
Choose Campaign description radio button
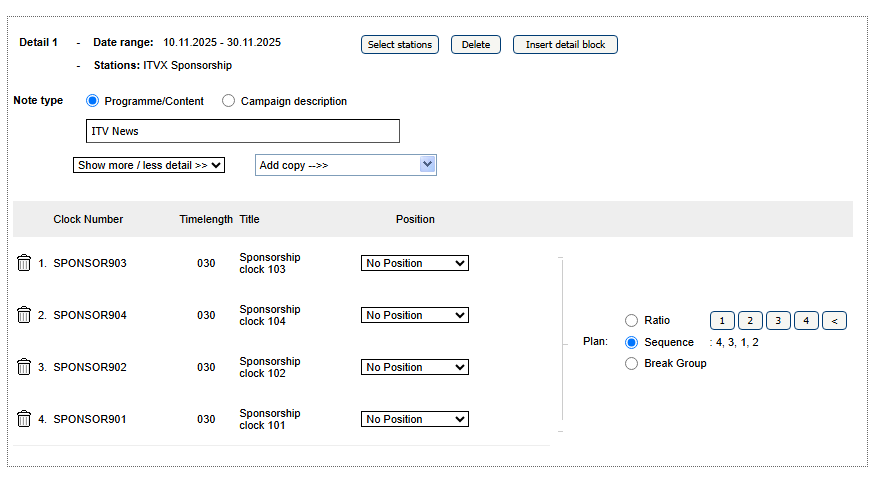pos(229,101)
